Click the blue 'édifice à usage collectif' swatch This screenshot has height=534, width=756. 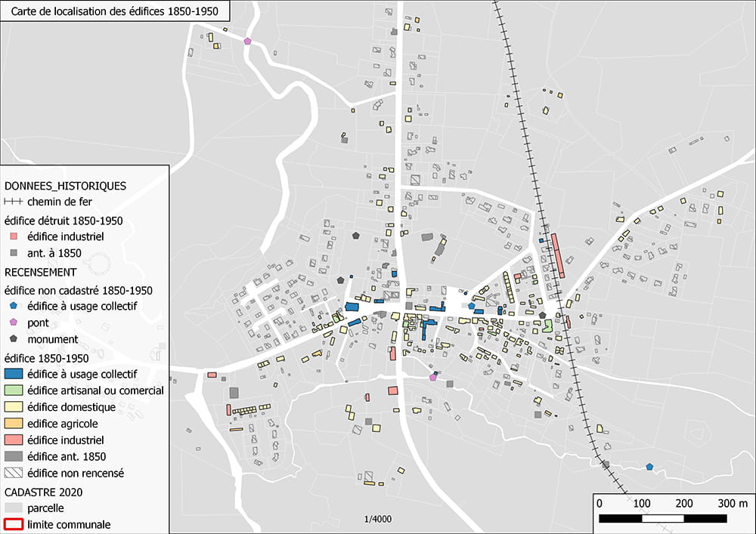pos(14,374)
